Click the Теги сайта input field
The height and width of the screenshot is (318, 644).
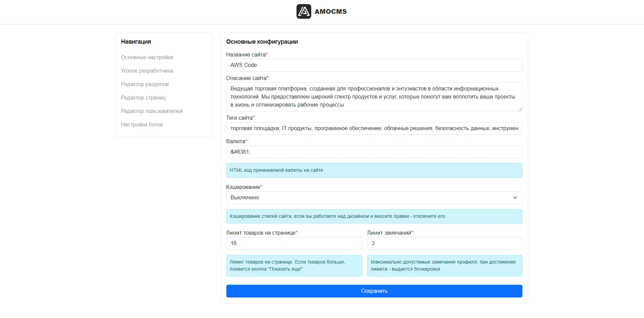pos(374,128)
